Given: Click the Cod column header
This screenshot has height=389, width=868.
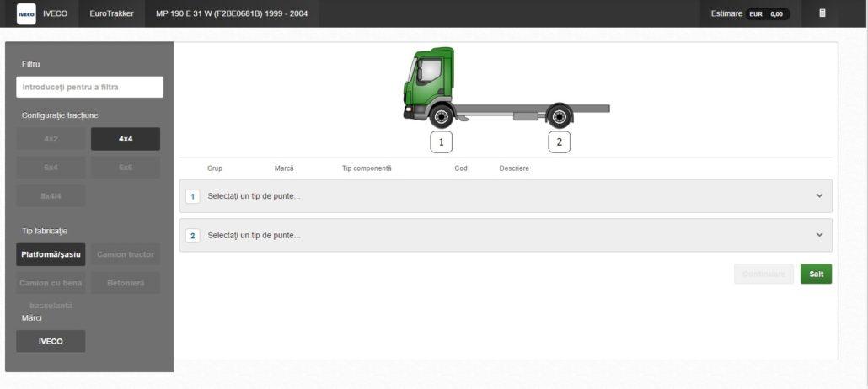Looking at the screenshot, I should (x=461, y=168).
